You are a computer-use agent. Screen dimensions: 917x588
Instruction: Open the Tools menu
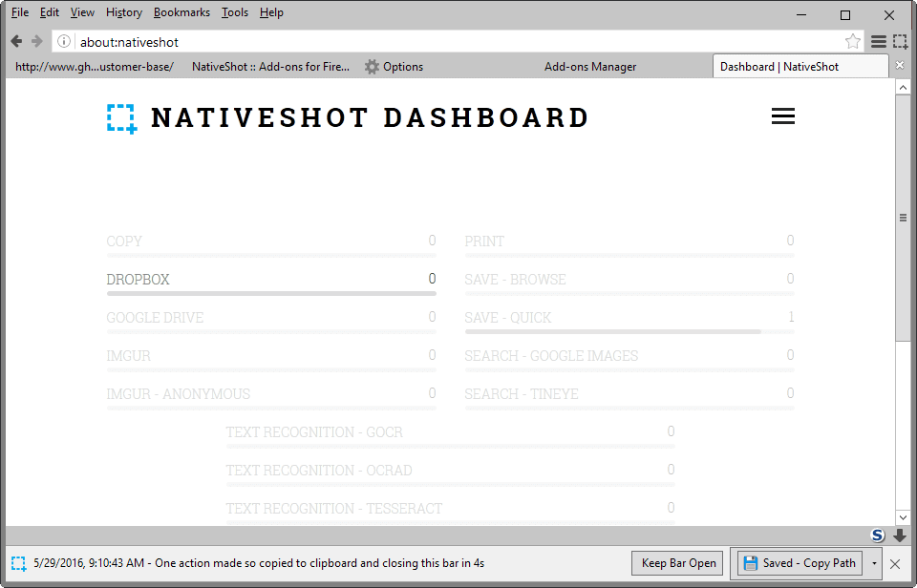pos(235,11)
